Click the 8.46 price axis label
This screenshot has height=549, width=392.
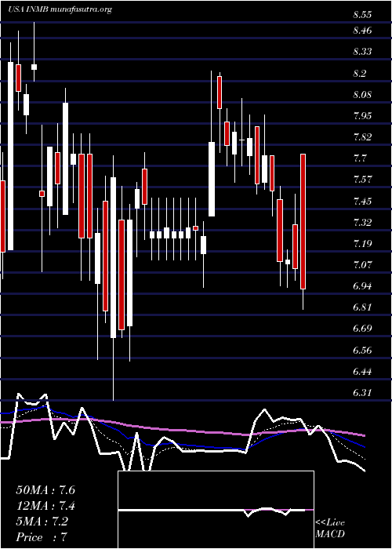pyautogui.click(x=362, y=31)
